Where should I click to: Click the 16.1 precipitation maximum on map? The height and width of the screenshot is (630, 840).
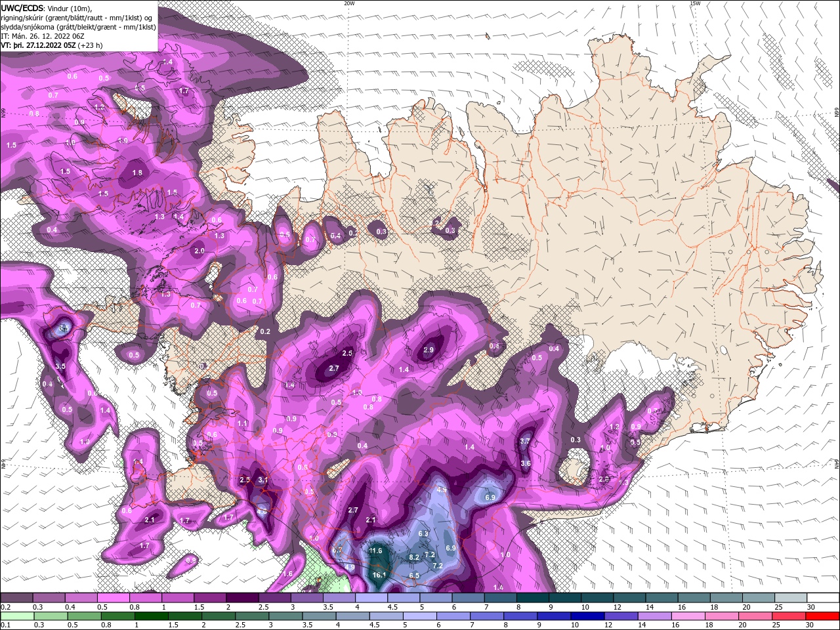point(379,575)
